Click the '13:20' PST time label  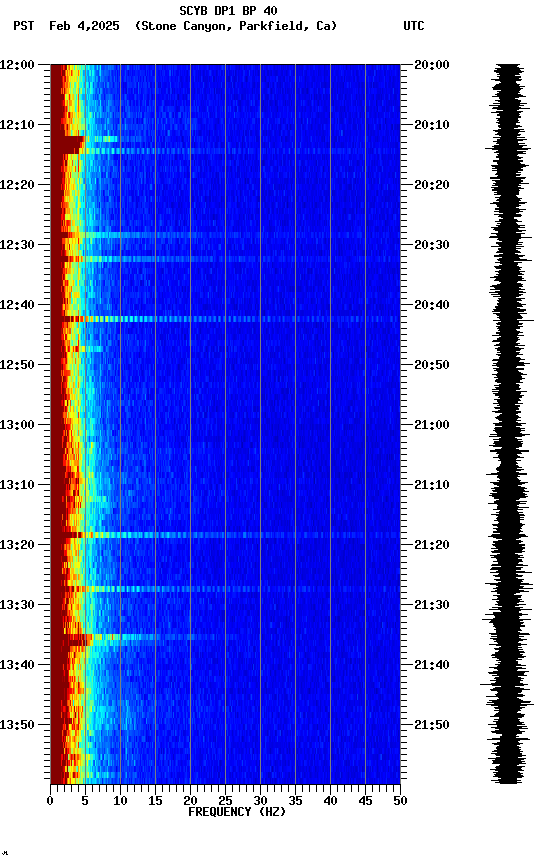pos(17,545)
